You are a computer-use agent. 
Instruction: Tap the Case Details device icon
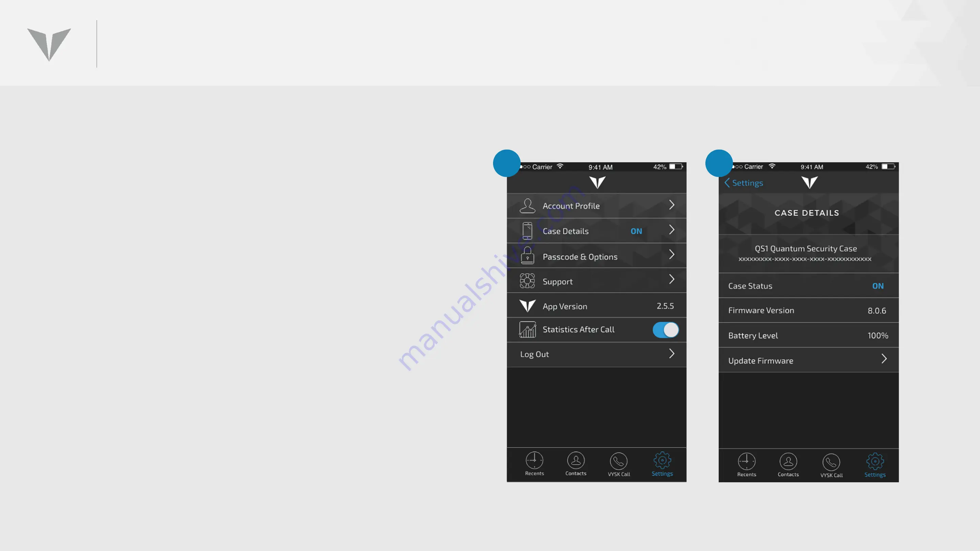[527, 231]
